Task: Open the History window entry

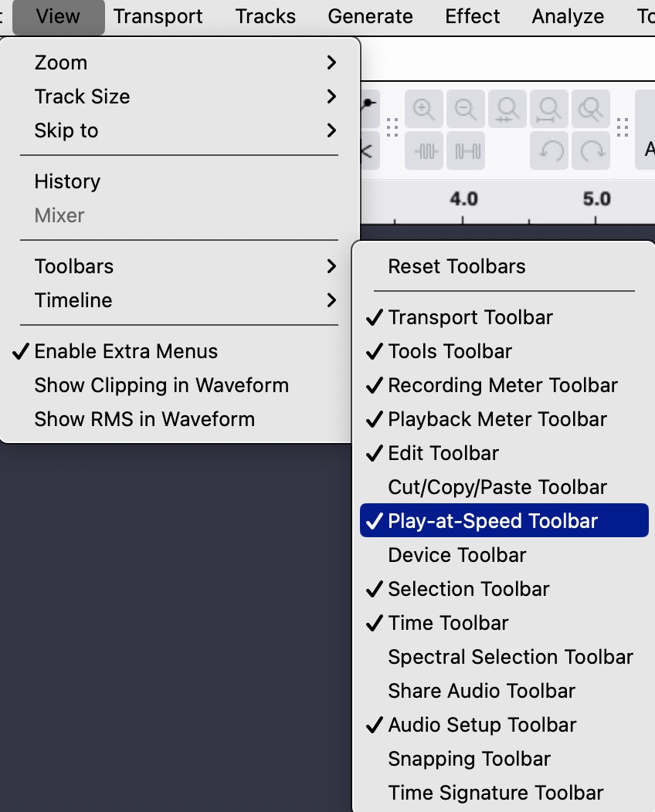Action: (x=67, y=181)
